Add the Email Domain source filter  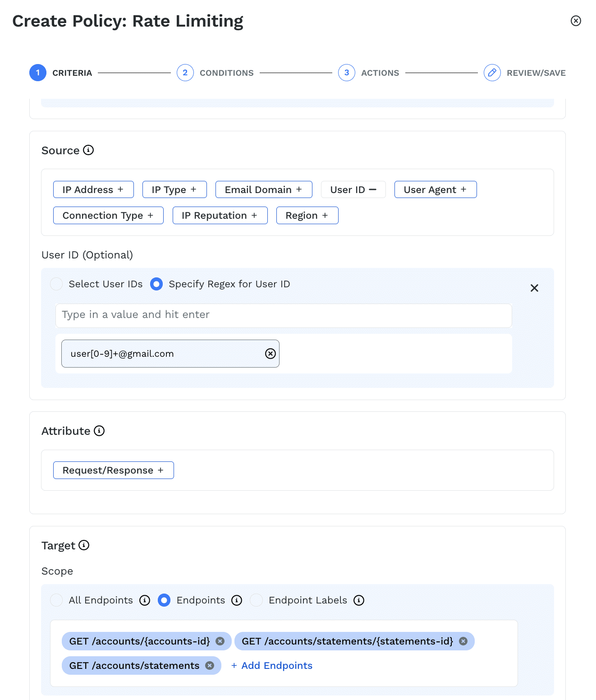[x=263, y=190]
